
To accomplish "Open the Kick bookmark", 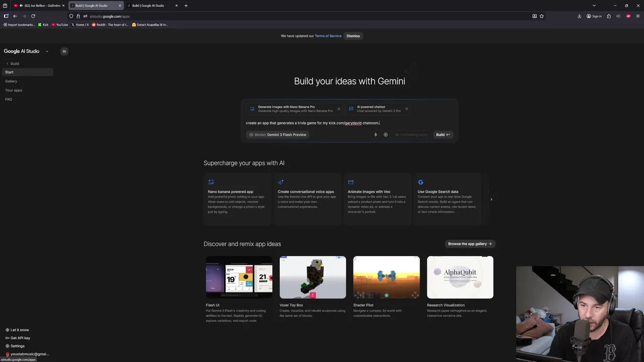I will click(x=43, y=25).
